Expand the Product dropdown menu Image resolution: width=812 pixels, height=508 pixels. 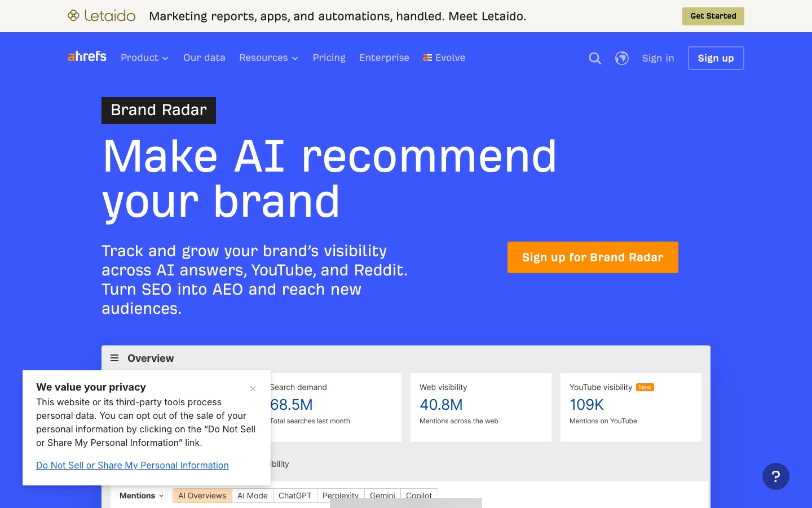click(x=144, y=58)
